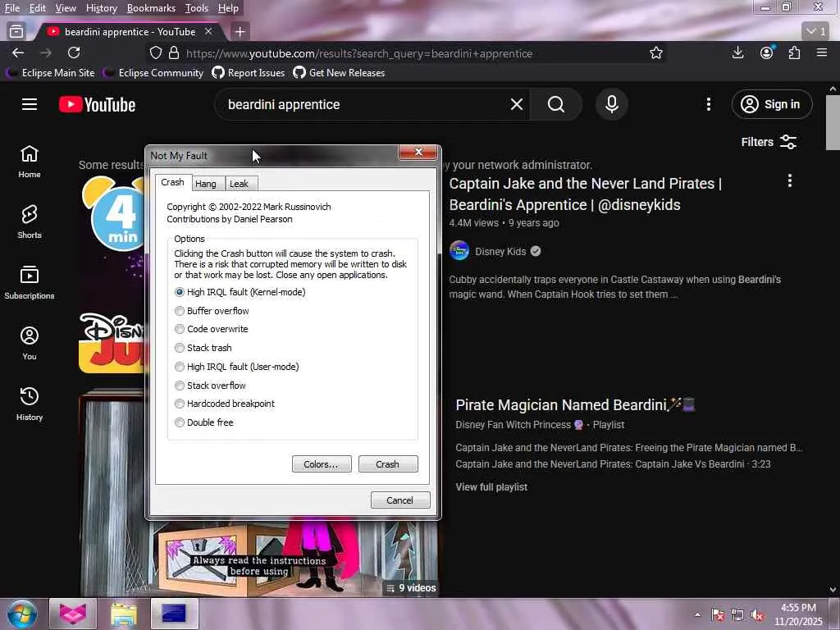Select Stack trash crash option
840x630 pixels.
[x=203, y=348]
